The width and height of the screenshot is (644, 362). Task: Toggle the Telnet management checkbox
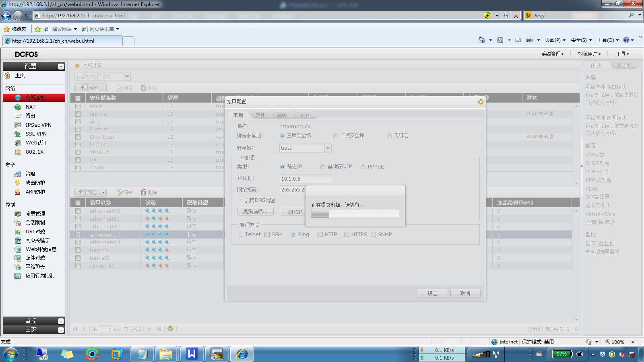240,234
